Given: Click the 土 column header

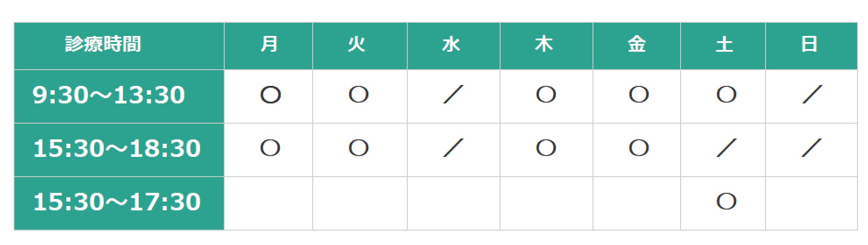Looking at the screenshot, I should click(x=724, y=45).
